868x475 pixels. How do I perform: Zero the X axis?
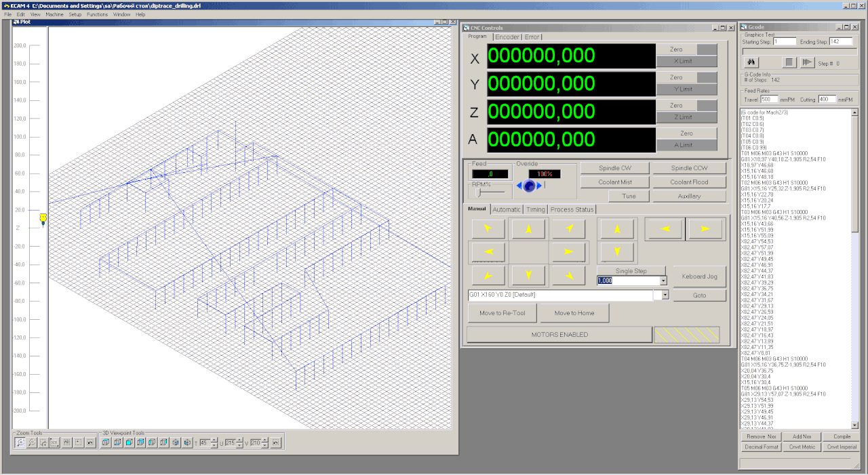[x=676, y=49]
